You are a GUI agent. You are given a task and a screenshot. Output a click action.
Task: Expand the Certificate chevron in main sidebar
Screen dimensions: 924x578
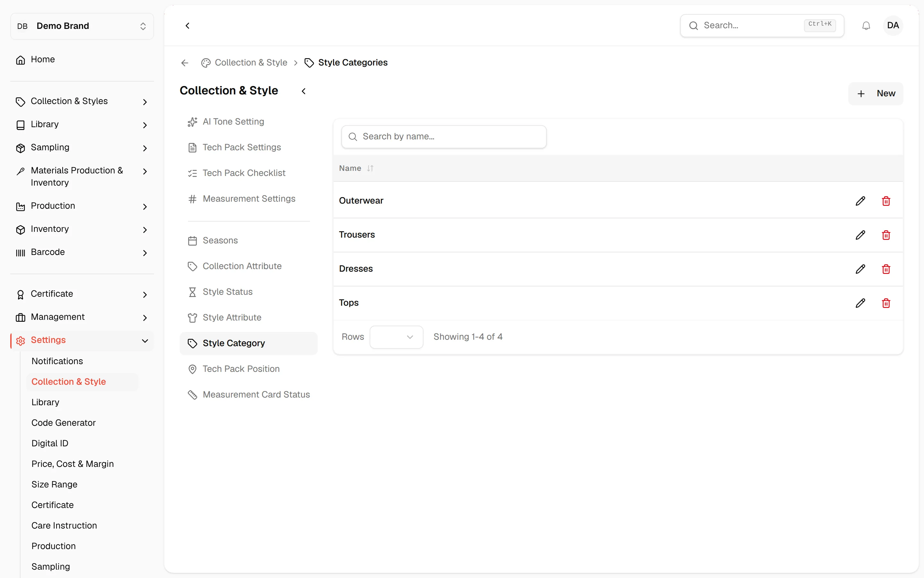coord(145,294)
